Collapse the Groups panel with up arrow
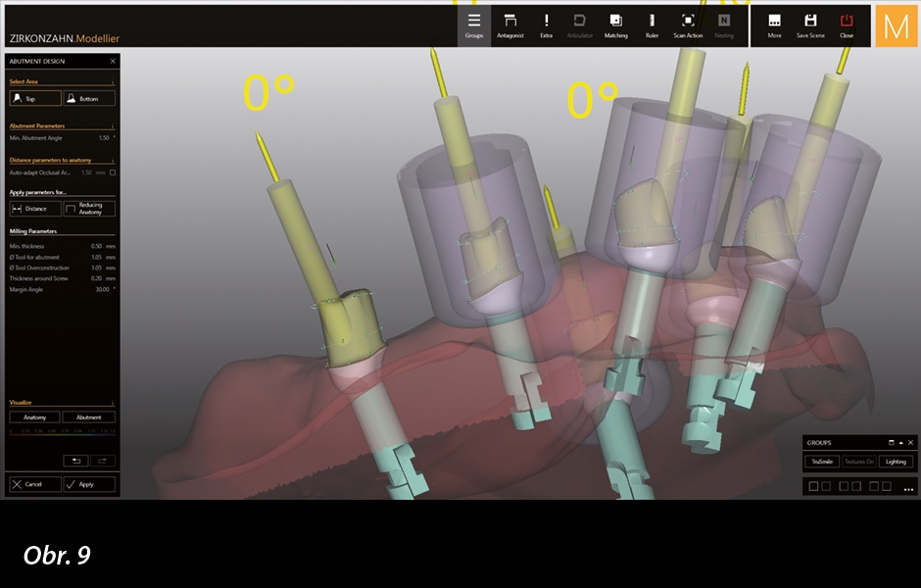Image resolution: width=921 pixels, height=588 pixels. point(900,443)
